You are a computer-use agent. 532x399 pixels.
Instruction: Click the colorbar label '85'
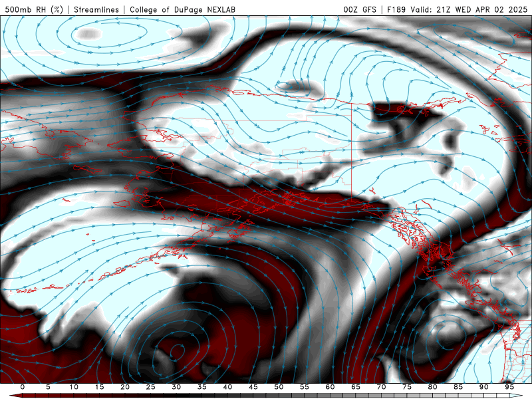point(458,387)
